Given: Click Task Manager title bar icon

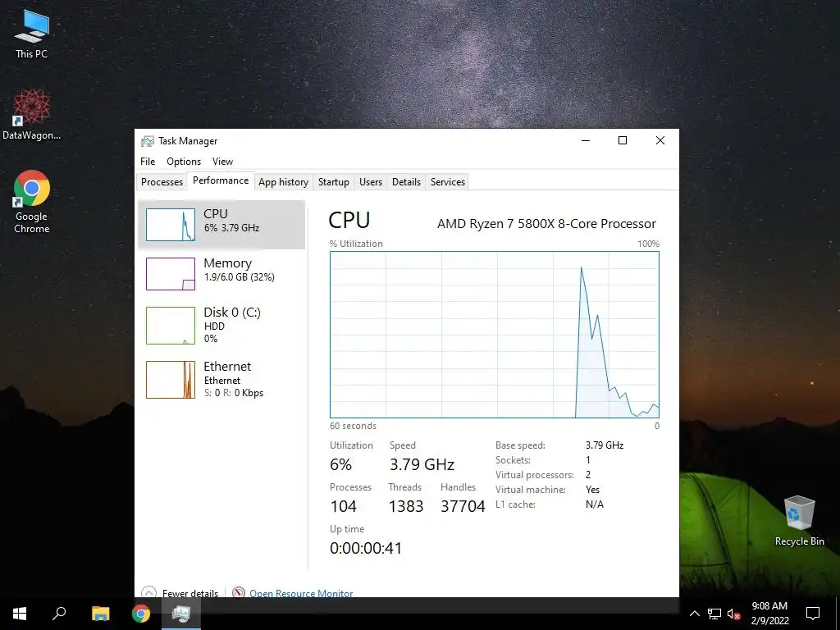Looking at the screenshot, I should coord(148,141).
